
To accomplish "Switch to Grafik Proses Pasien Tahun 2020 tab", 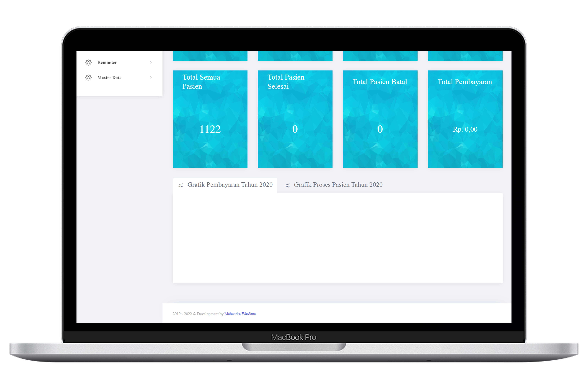I will point(334,185).
